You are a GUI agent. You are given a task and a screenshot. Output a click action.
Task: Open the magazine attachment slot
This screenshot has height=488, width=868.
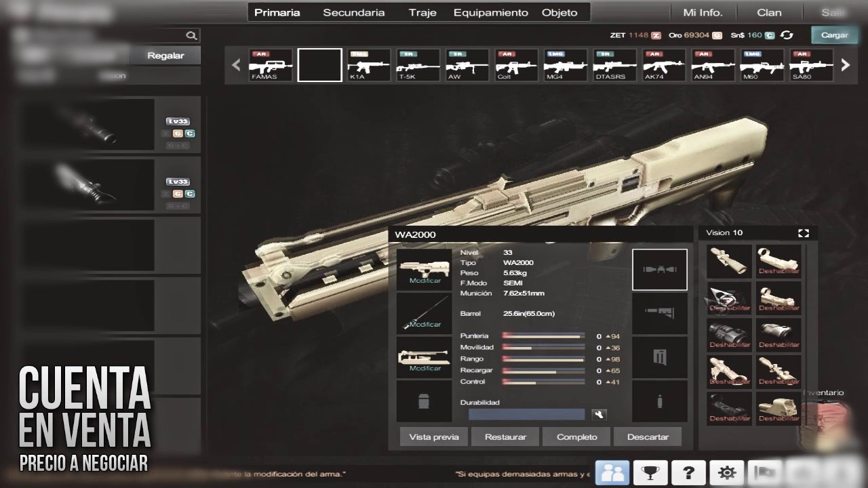(x=660, y=357)
